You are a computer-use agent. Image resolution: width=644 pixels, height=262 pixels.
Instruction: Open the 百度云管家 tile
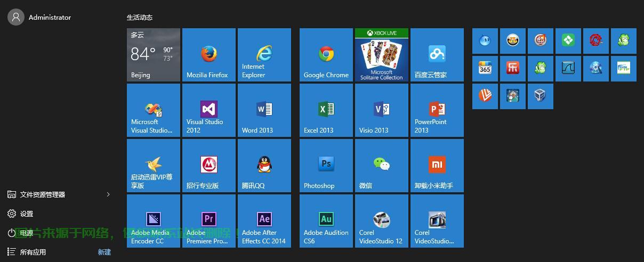click(437, 55)
